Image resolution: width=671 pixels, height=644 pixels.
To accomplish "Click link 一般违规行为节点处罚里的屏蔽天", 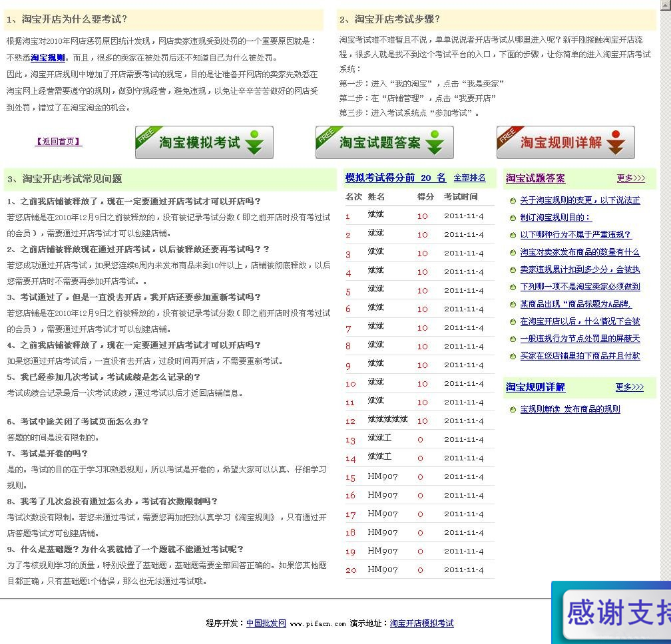I will [580, 339].
